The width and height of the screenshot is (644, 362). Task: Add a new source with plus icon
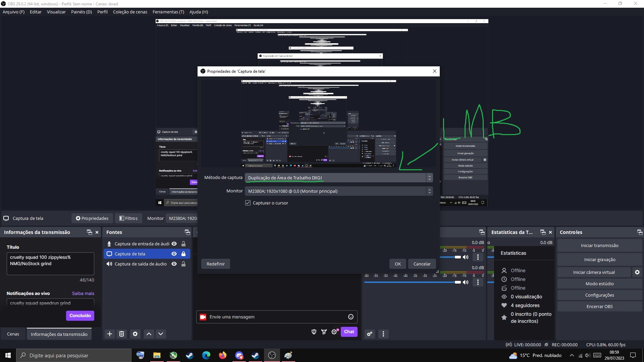(110, 334)
